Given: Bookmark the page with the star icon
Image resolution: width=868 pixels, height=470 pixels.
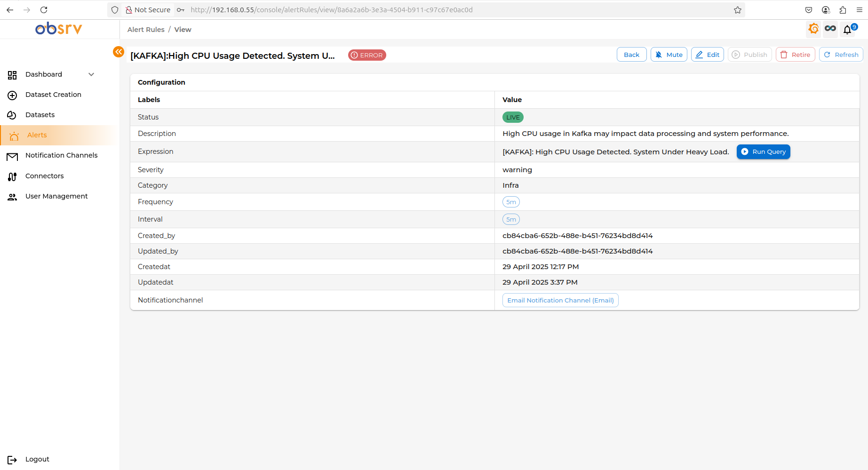Looking at the screenshot, I should coord(738,10).
